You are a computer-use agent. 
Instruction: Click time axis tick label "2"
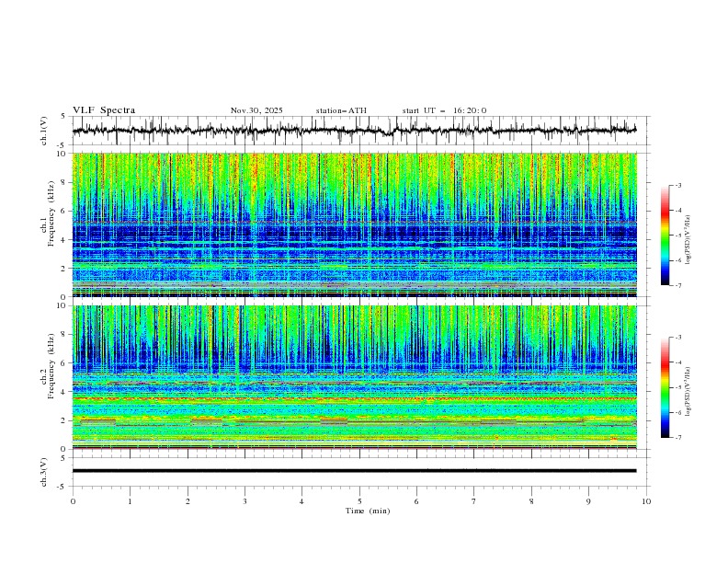pos(188,501)
